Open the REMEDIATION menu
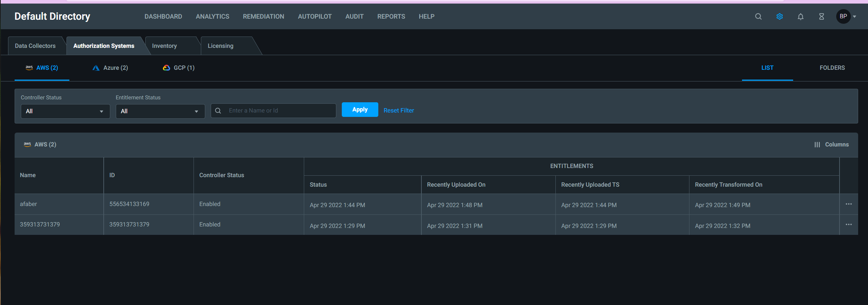 coord(263,16)
